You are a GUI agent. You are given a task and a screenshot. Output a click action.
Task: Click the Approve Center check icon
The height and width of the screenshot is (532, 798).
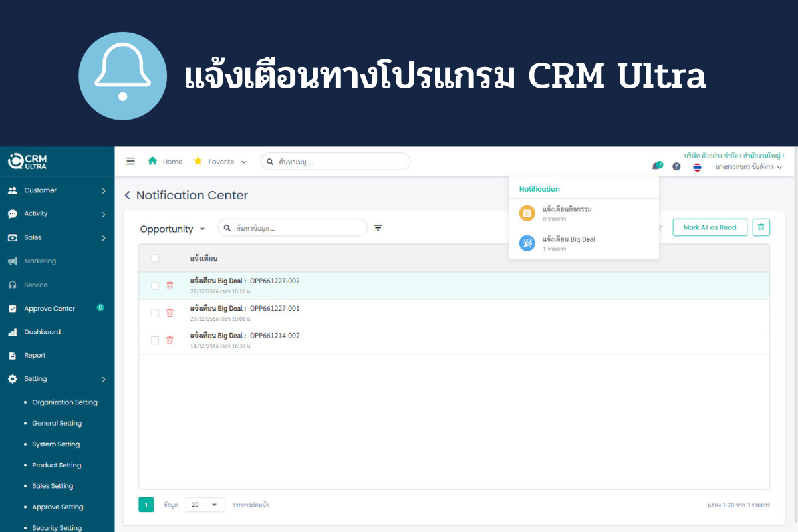point(12,309)
